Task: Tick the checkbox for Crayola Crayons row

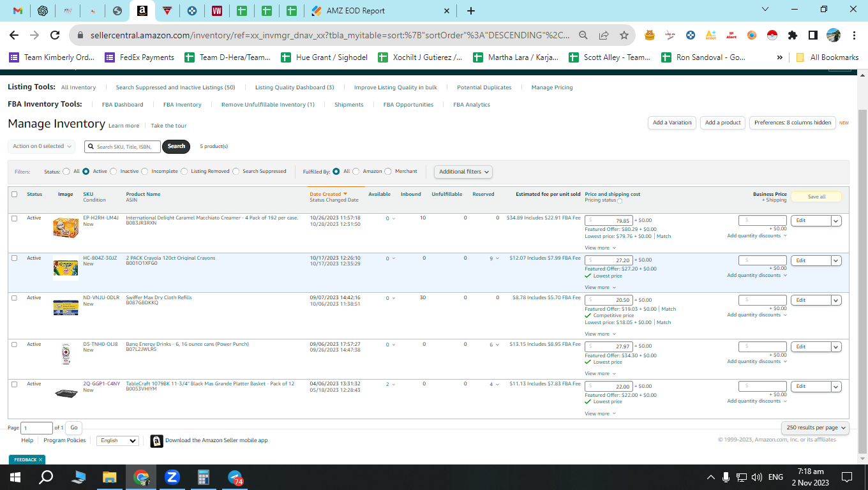Action: coord(15,258)
